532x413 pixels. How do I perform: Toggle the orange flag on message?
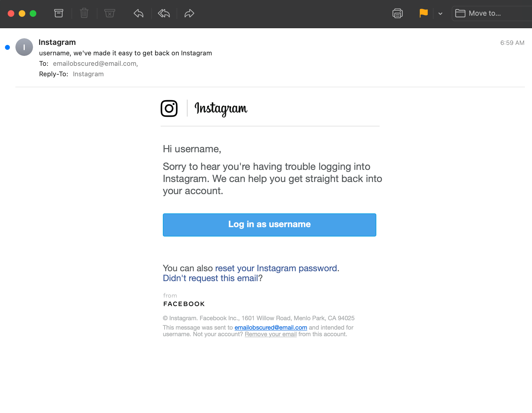tap(423, 13)
